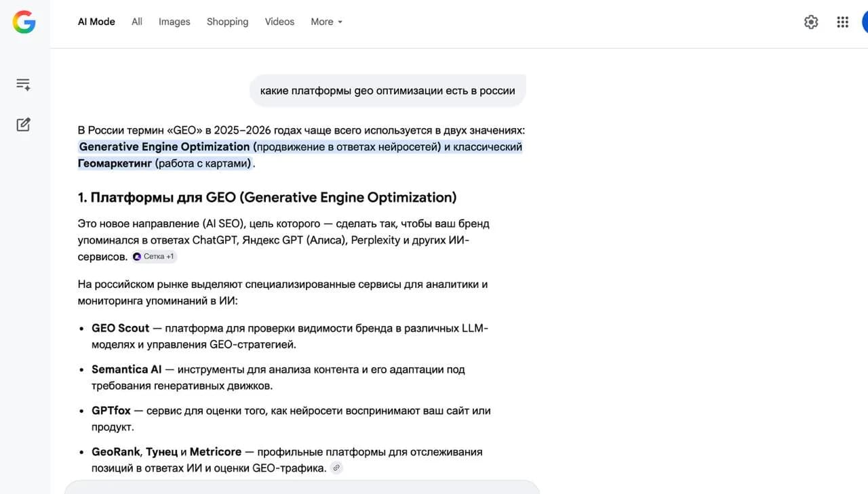Click the bold word Геомаркетинг
This screenshot has width=868, height=494.
pos(115,163)
